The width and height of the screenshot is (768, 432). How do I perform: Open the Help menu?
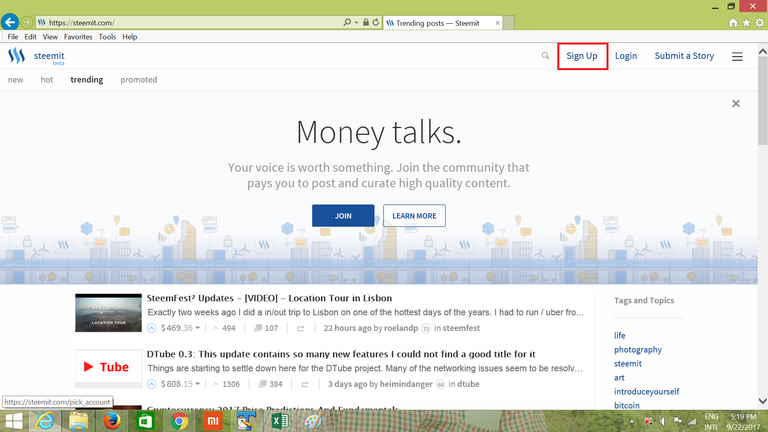130,37
